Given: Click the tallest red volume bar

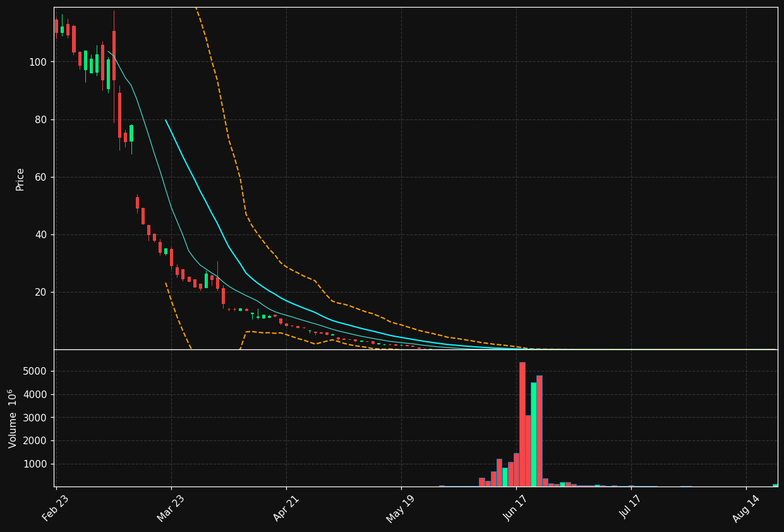Looking at the screenshot, I should tap(522, 424).
